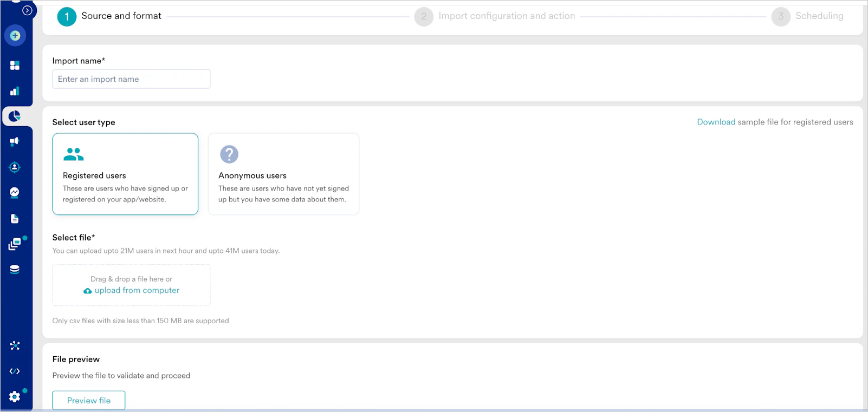This screenshot has width=868, height=412.
Task: Go to step 2 Import configuration and action
Action: 495,16
